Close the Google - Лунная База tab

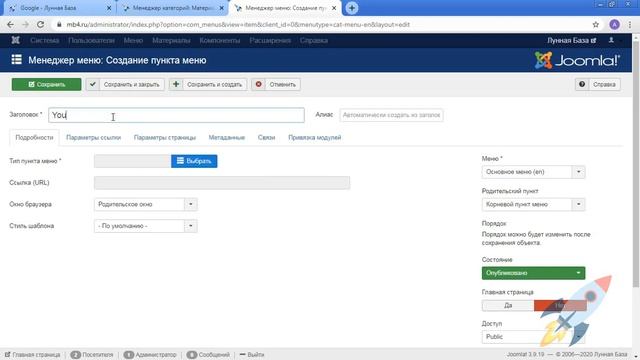coord(109,8)
